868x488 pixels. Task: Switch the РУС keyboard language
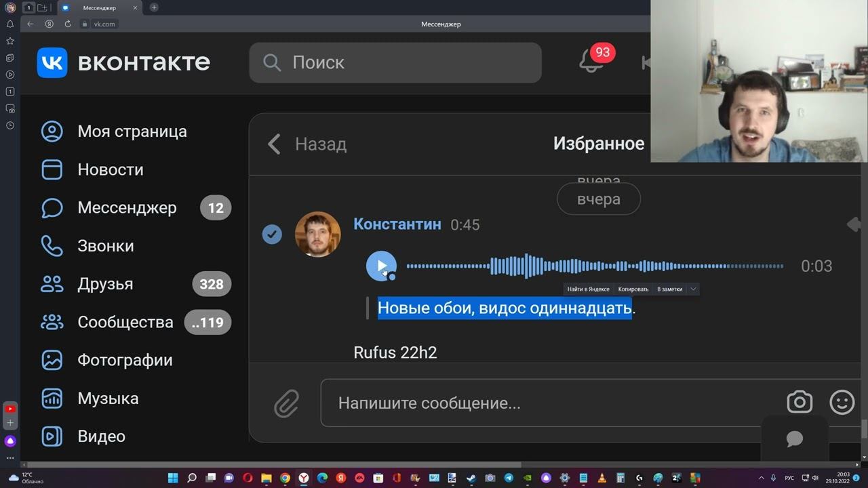[x=789, y=478]
